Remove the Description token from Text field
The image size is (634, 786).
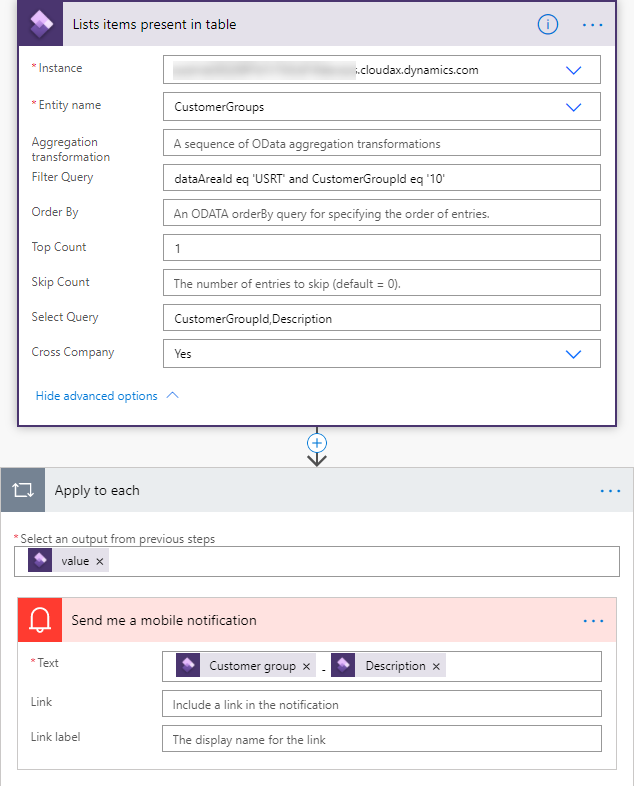tap(436, 666)
